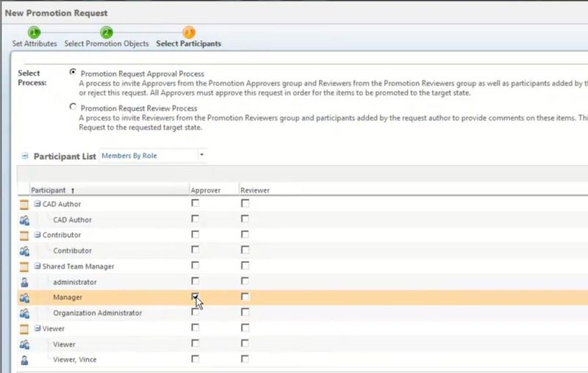
Task: Check Approver box for Viewer, Vince
Action: click(195, 359)
